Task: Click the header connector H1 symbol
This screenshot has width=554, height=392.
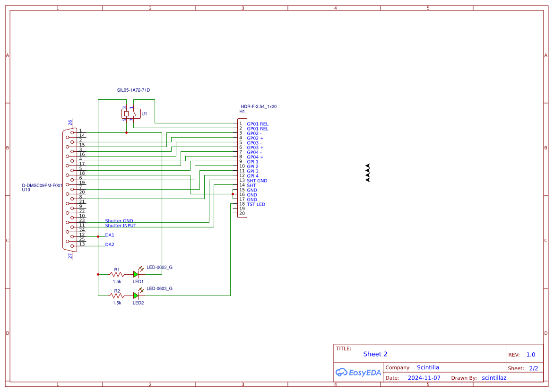Action: click(x=242, y=168)
